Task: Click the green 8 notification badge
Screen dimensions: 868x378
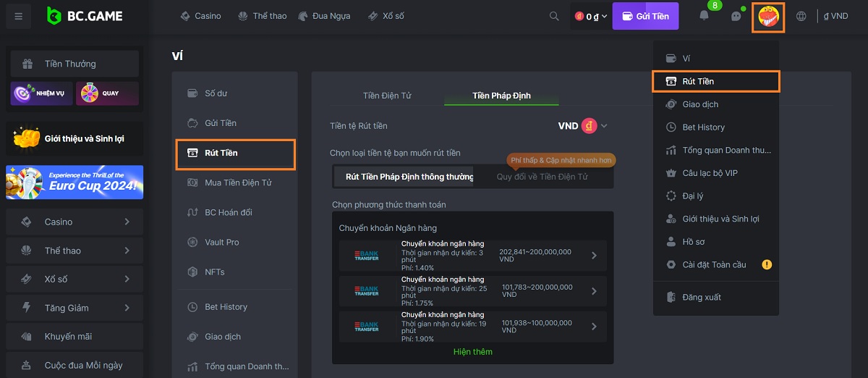Action: (x=715, y=6)
